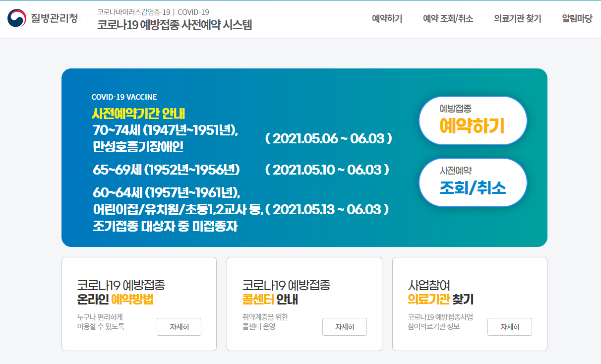Click the 의료기관 찾기 card title

pyautogui.click(x=440, y=300)
